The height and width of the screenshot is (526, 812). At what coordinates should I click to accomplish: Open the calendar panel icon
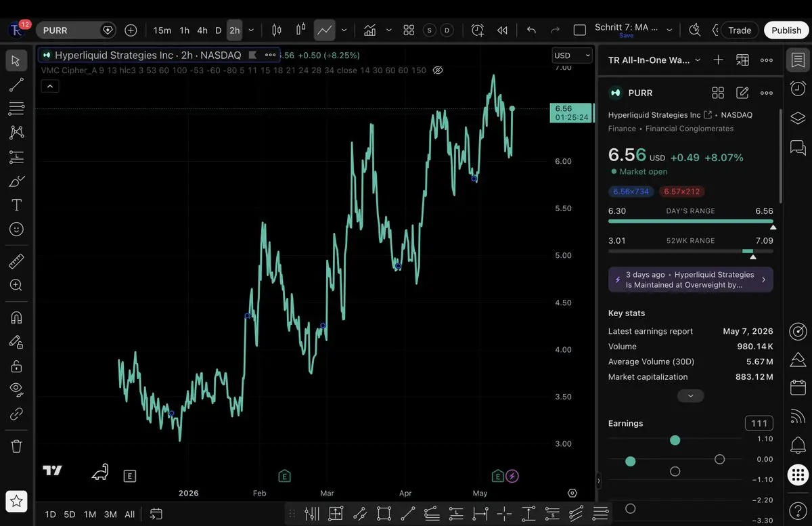[798, 387]
